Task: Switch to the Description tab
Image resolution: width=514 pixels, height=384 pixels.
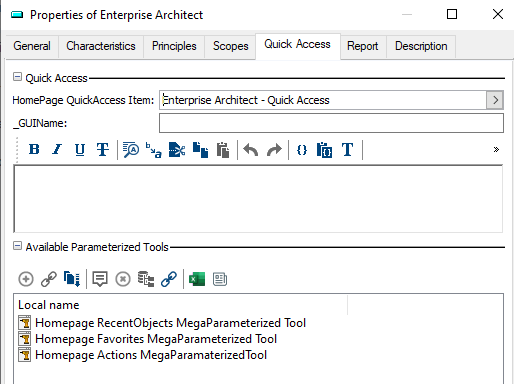Action: [421, 46]
